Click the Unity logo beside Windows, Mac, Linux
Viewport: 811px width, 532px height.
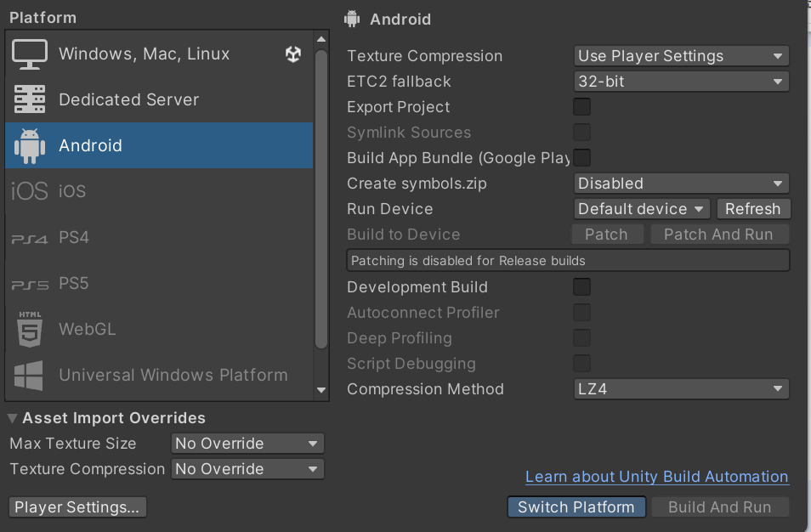coord(293,54)
